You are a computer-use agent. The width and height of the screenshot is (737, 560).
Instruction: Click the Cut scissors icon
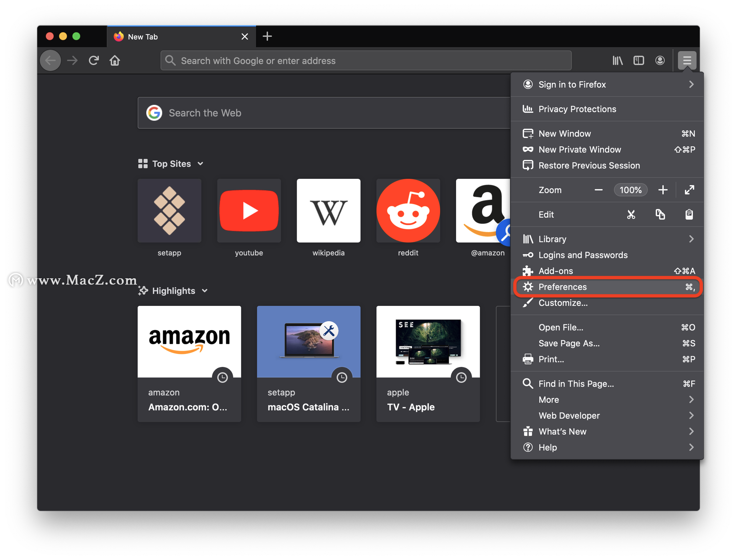click(x=631, y=215)
